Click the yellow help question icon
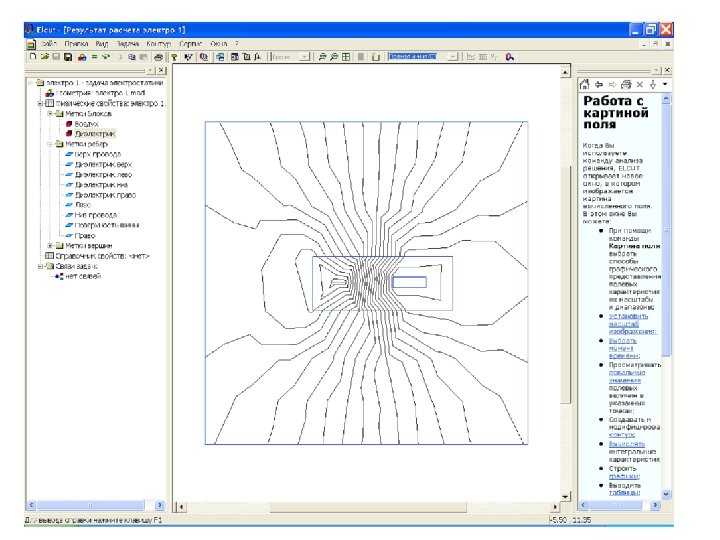The image size is (720, 540). 174,57
